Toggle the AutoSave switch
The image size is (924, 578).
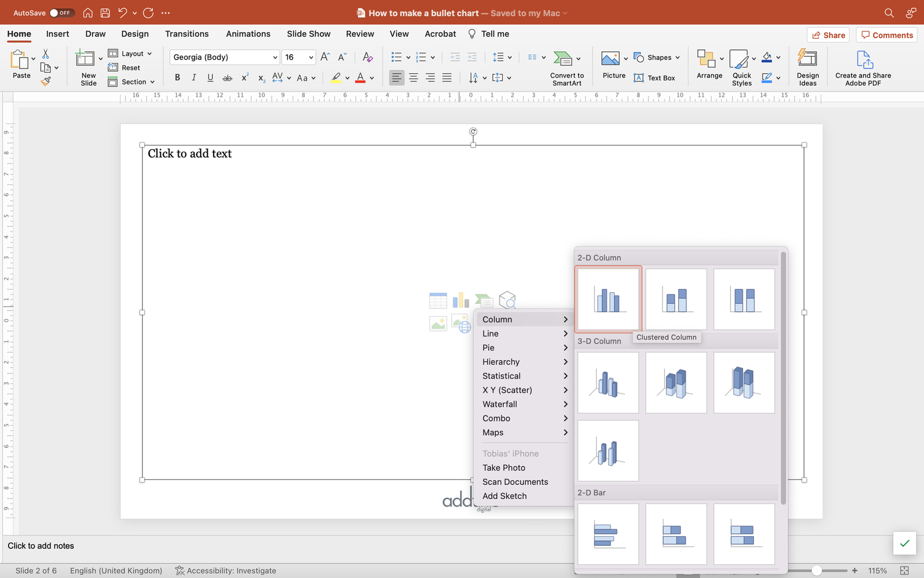pyautogui.click(x=62, y=12)
